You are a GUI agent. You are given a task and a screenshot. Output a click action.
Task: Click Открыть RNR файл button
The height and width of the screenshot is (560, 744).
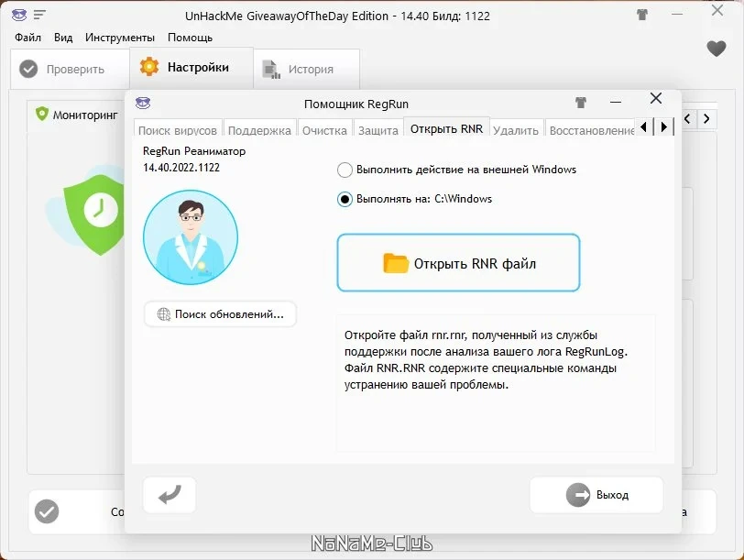tap(458, 262)
